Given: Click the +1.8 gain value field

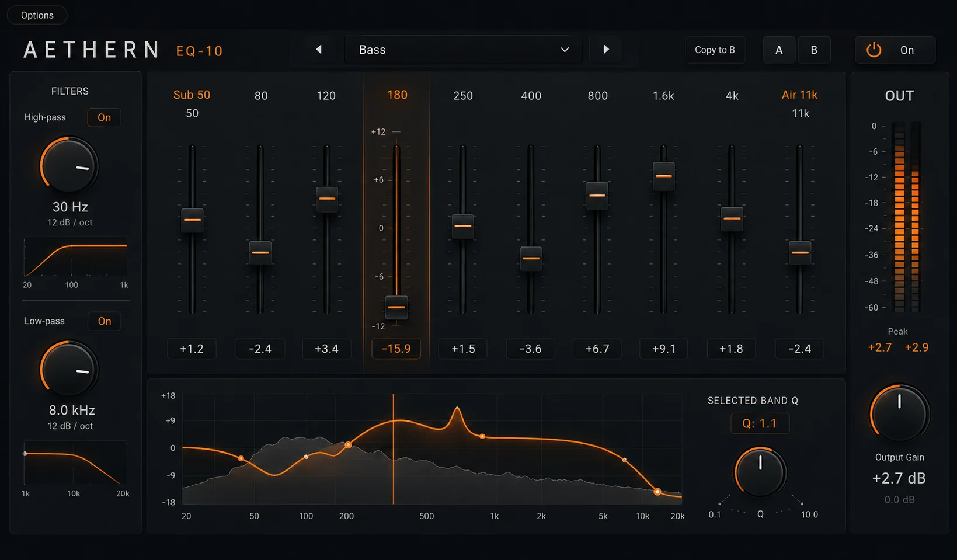Looking at the screenshot, I should point(731,349).
